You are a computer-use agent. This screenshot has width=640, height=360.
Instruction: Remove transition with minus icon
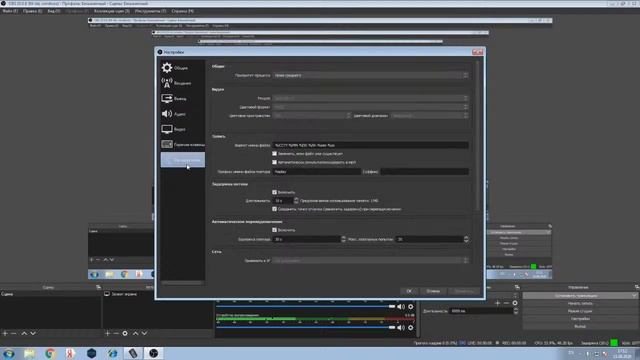(x=506, y=303)
